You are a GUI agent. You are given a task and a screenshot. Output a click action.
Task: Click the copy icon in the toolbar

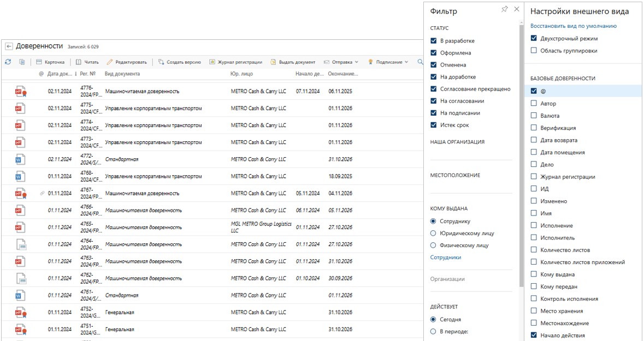(22, 62)
